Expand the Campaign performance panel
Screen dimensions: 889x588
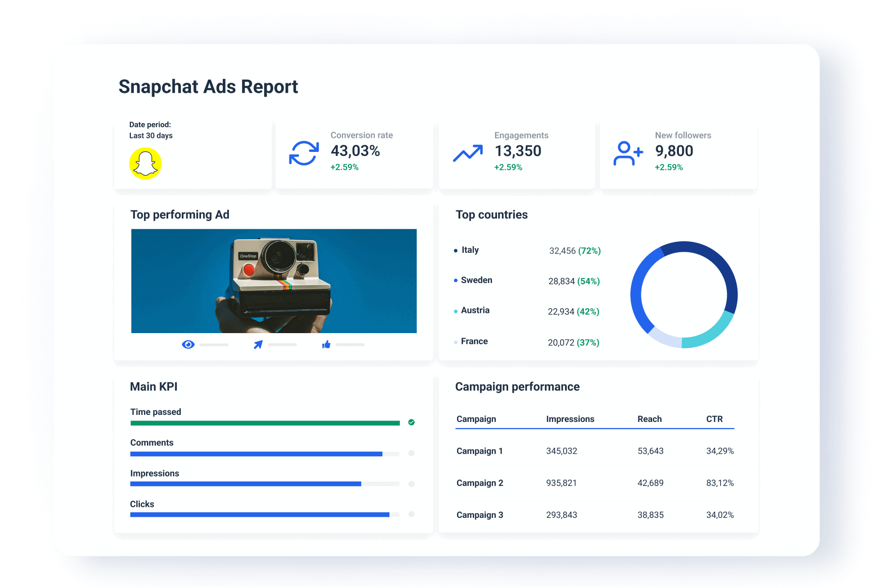(x=517, y=387)
